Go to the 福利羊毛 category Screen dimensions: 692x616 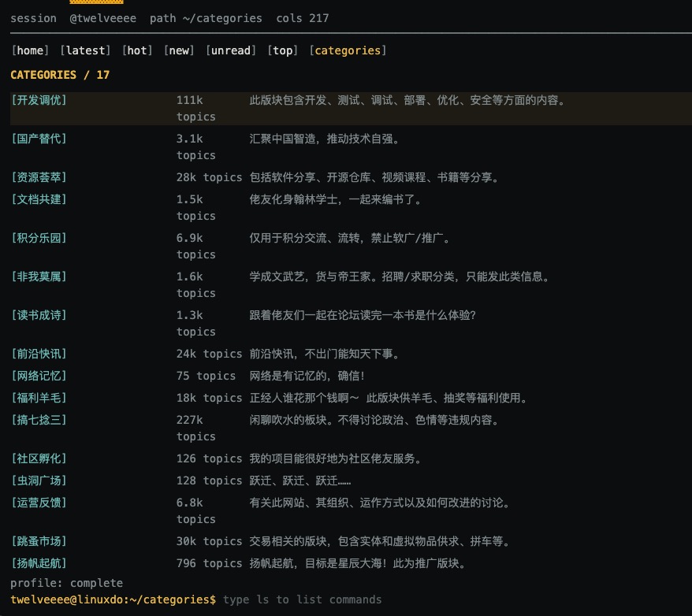(x=39, y=398)
